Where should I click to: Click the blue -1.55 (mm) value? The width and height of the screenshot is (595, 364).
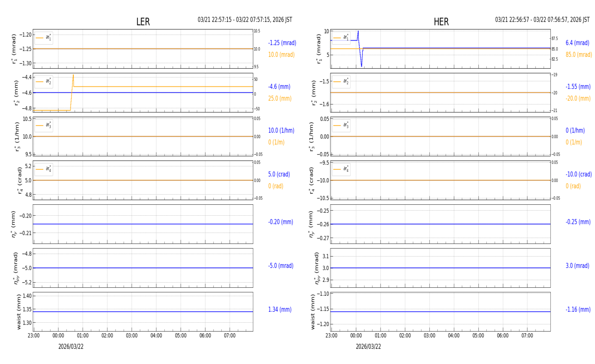[x=578, y=86]
